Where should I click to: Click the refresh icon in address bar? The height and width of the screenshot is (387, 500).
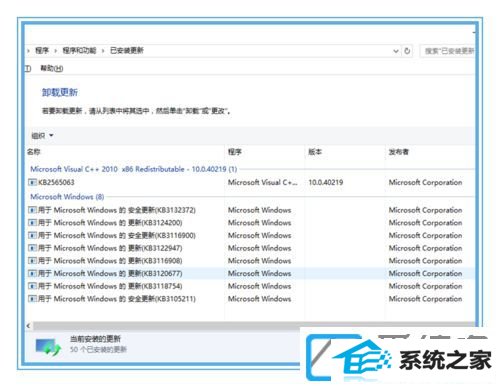(x=407, y=51)
